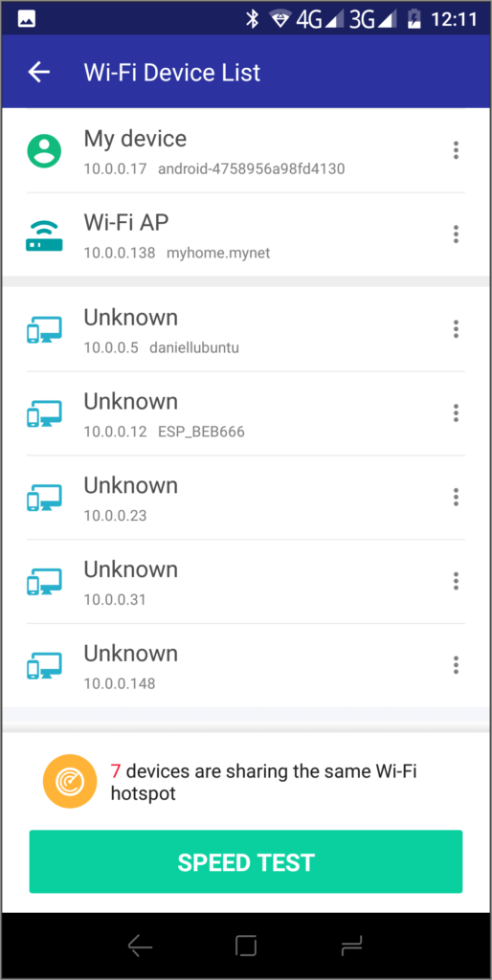The height and width of the screenshot is (980, 492).
Task: Open three-dot menu for 10.0.0.148 device
Action: pyautogui.click(x=456, y=665)
